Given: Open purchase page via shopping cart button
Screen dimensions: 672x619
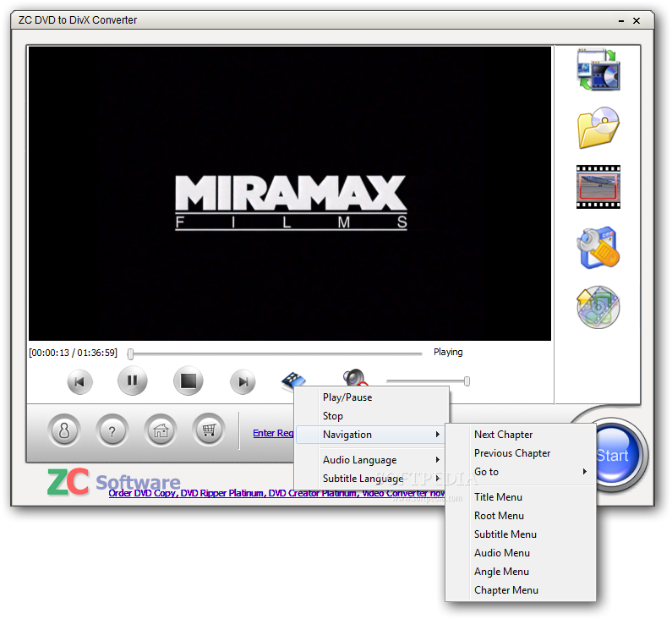Looking at the screenshot, I should [x=209, y=430].
